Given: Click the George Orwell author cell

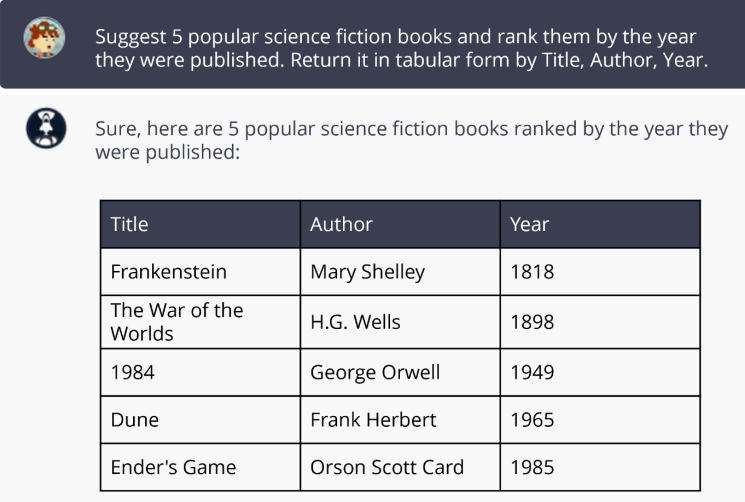Looking at the screenshot, I should click(400, 372).
